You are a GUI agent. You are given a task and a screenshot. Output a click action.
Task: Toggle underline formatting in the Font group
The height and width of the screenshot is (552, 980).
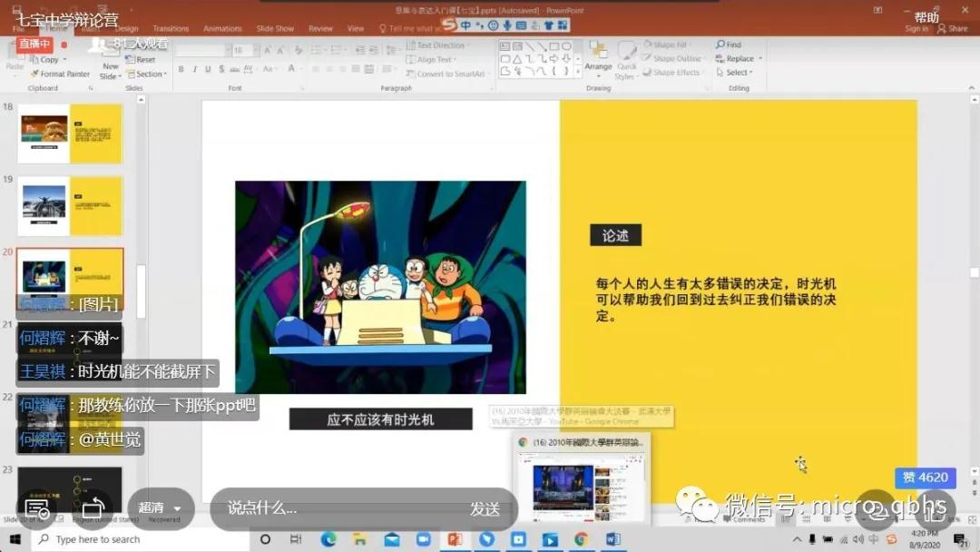(x=208, y=69)
